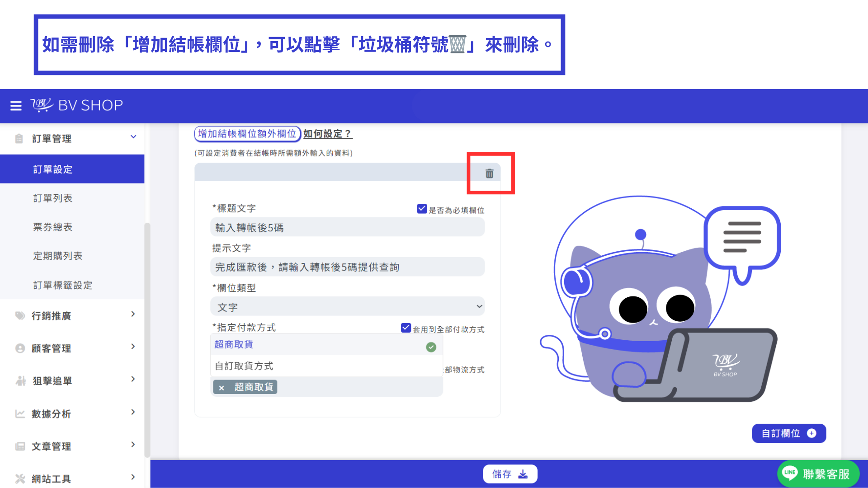Screen dimensions: 868x488
Task: Select 自訂取貨方式 option in list
Action: [326, 366]
